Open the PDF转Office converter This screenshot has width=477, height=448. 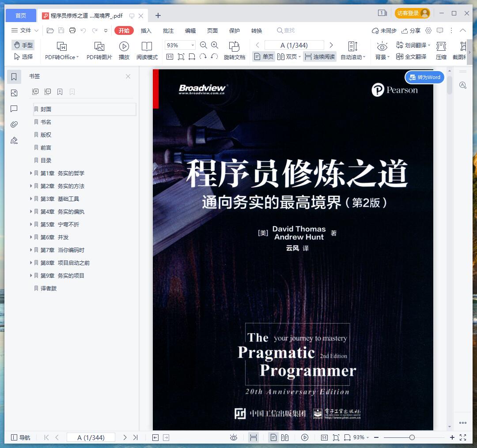tap(62, 50)
